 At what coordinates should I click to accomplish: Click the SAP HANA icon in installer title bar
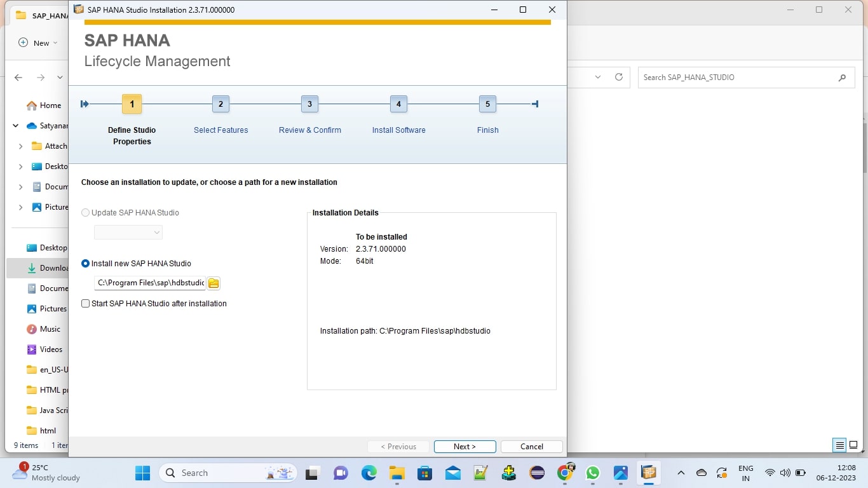click(78, 10)
